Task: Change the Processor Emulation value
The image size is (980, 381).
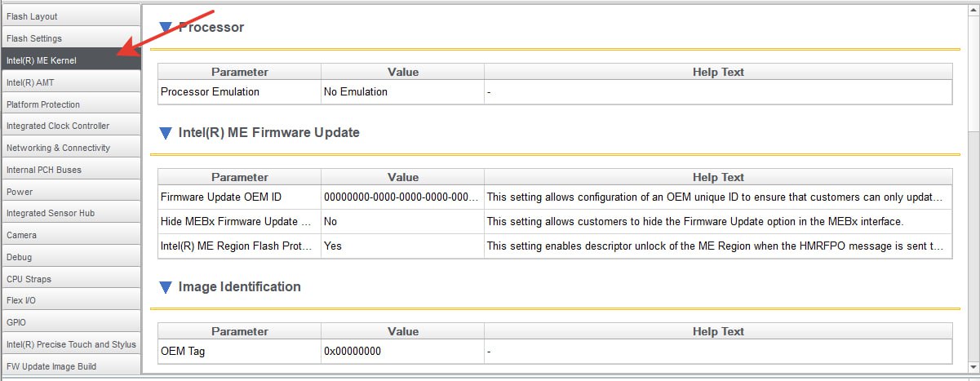Action: tap(402, 91)
